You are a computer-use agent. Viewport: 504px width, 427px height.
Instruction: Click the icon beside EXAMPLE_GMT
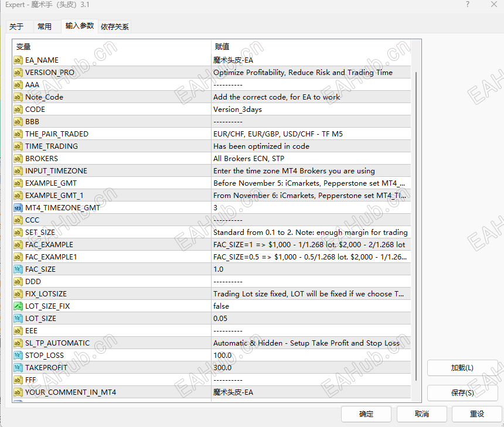coord(18,183)
